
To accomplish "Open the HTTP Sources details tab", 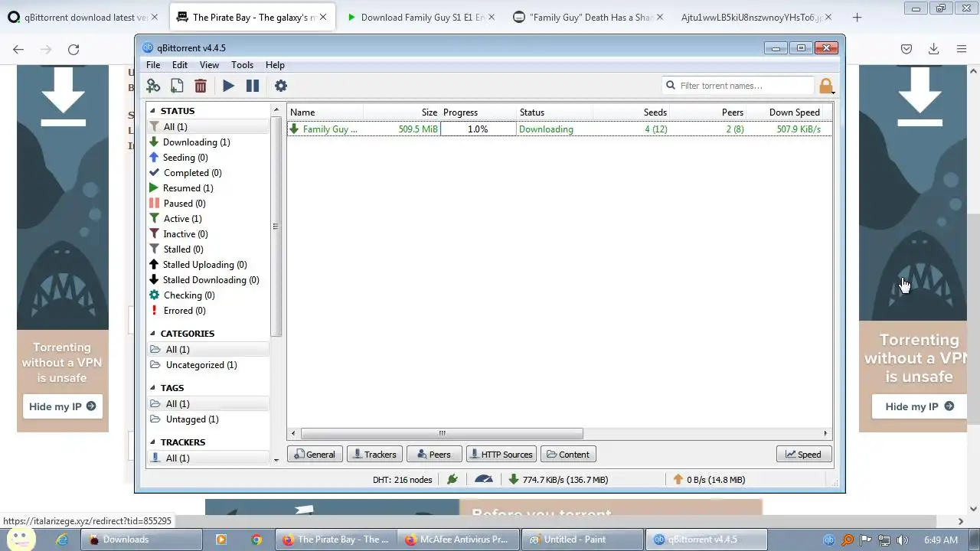I will coord(501,455).
